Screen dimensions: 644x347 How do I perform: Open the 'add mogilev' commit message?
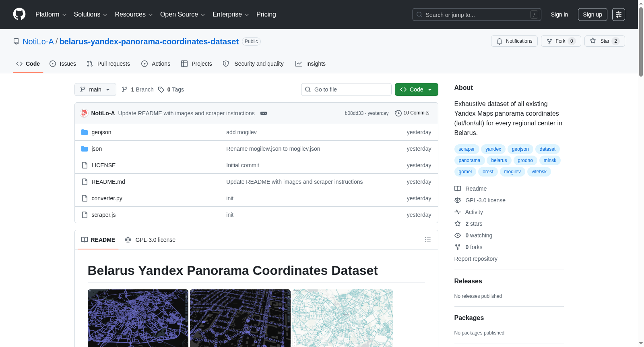tap(242, 132)
